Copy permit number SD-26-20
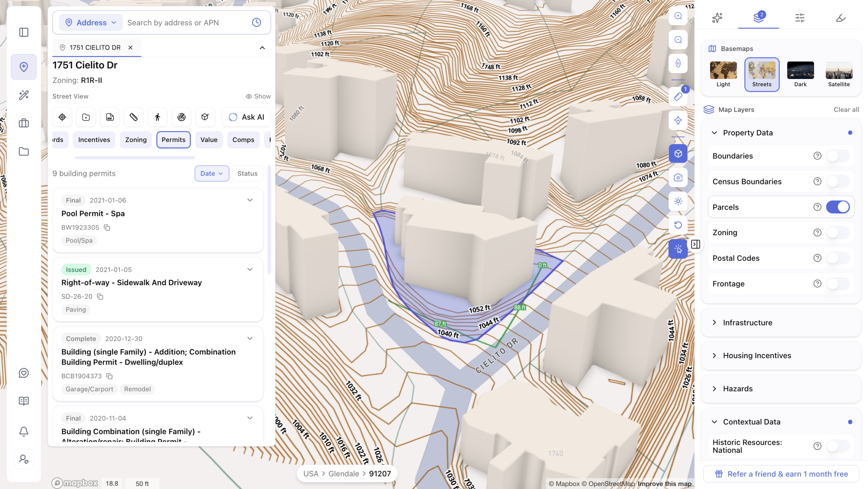The width and height of the screenshot is (868, 489). pos(100,297)
